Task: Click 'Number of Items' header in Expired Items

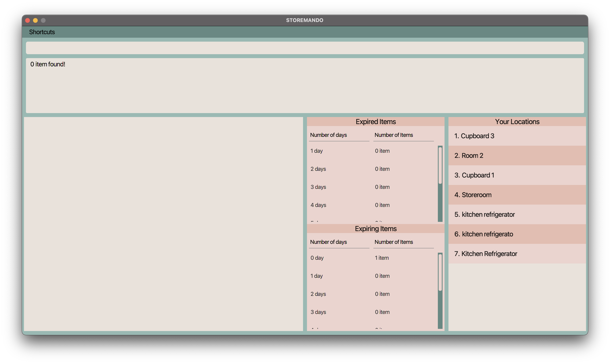Action: click(x=393, y=135)
